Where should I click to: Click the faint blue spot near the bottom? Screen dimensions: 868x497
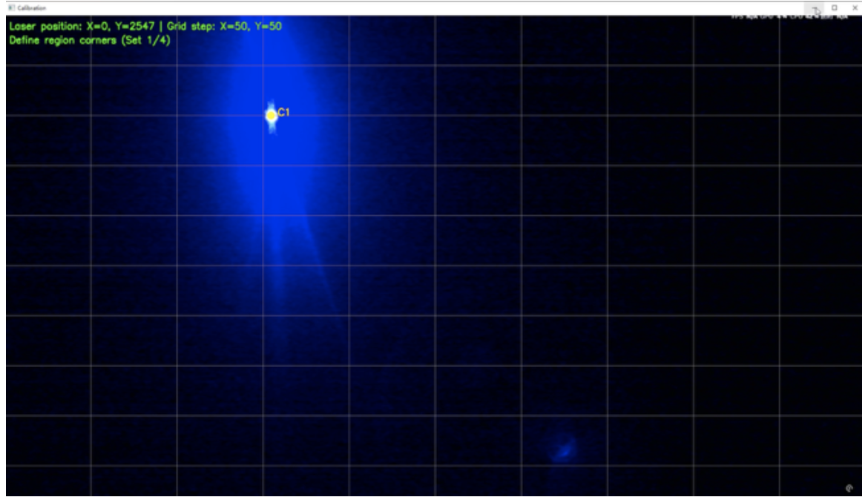(563, 449)
